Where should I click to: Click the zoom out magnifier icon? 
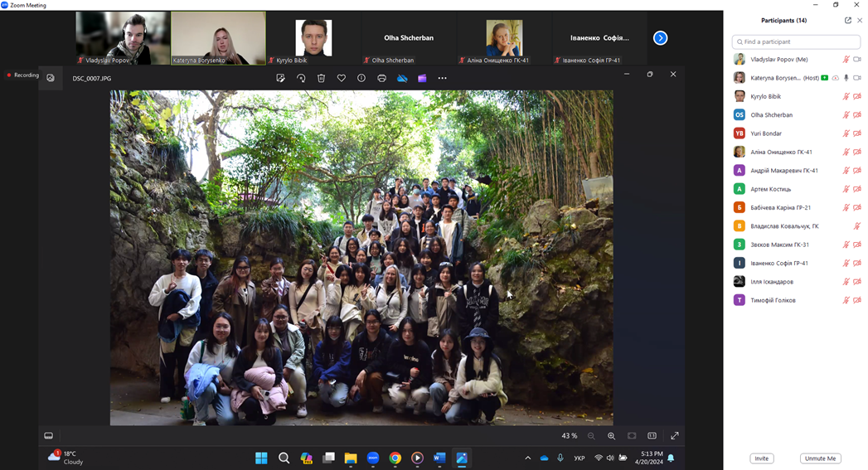(591, 436)
